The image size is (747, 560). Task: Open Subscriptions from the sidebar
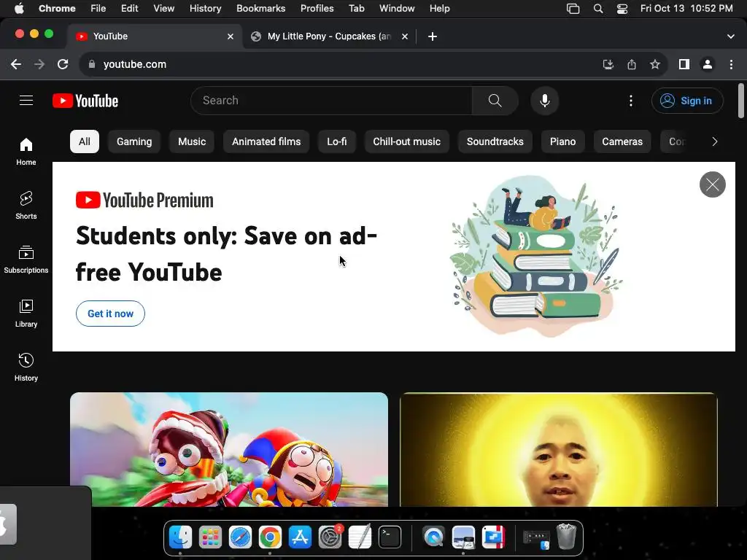coord(26,259)
